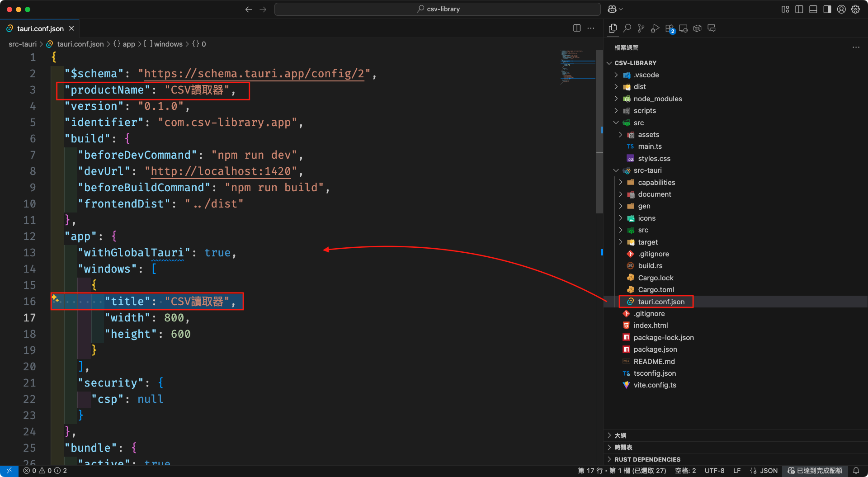Viewport: 868px width, 477px height.
Task: Split the editor to the right
Action: [577, 28]
